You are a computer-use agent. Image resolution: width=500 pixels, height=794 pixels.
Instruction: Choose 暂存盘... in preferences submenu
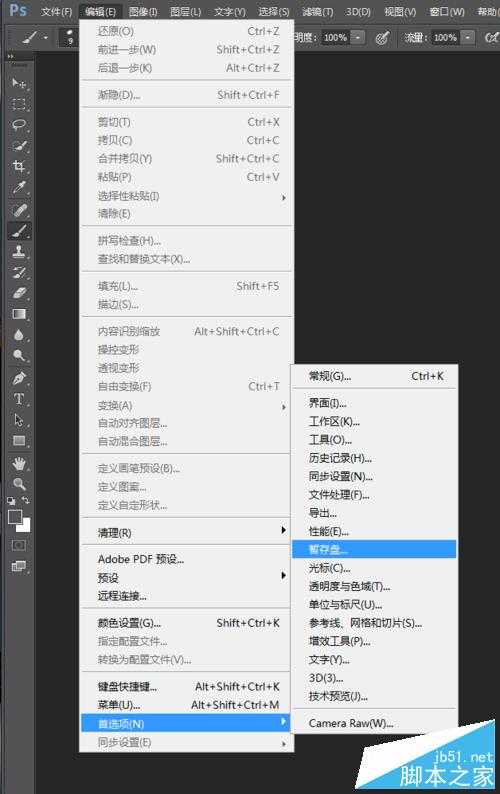coord(374,549)
